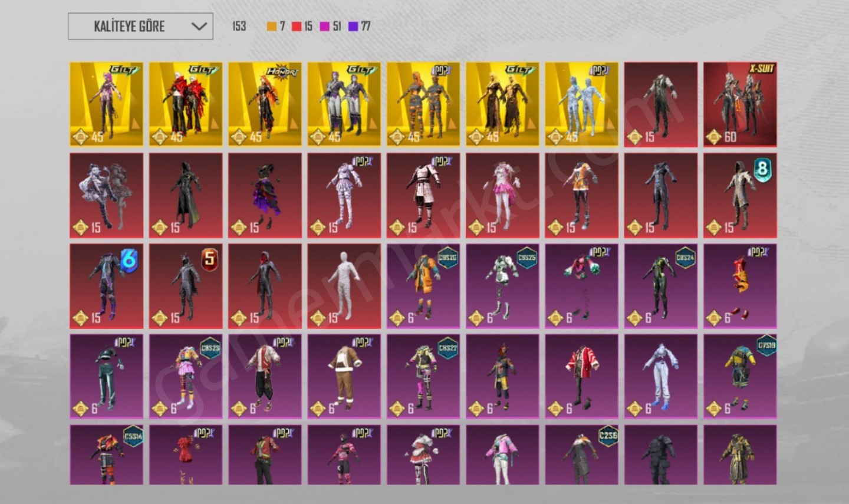This screenshot has width=849, height=504.
Task: Select the pink jacket with white pants outfit
Action: click(502, 455)
